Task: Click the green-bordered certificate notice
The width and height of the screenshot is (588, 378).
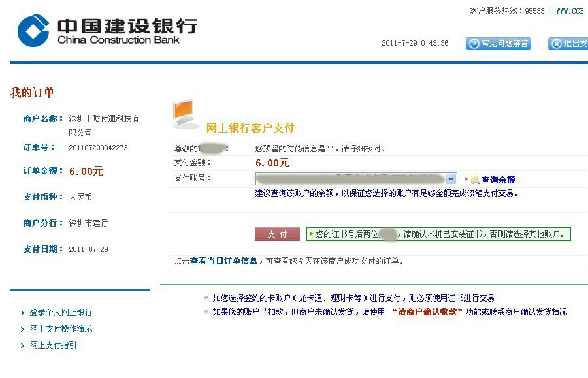Action: (438, 234)
